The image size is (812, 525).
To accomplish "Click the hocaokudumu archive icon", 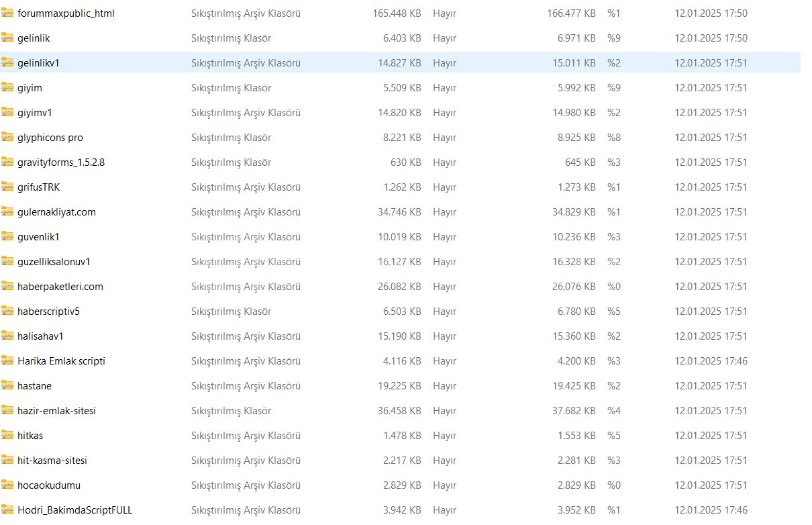I will pyautogui.click(x=7, y=485).
